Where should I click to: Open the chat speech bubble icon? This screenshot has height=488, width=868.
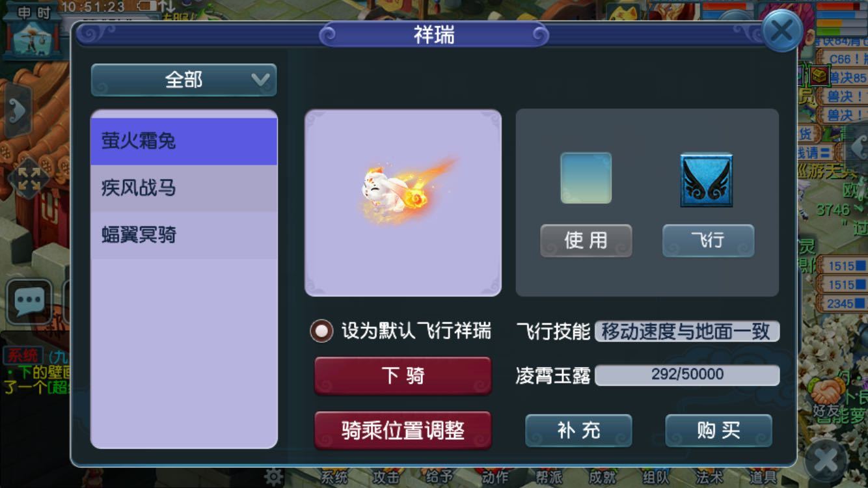[x=29, y=302]
